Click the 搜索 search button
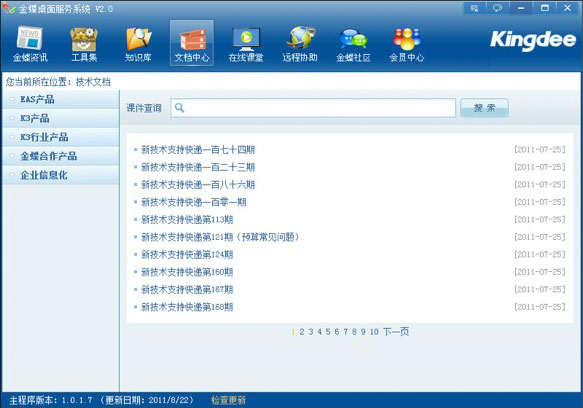The height and width of the screenshot is (408, 583). point(484,108)
